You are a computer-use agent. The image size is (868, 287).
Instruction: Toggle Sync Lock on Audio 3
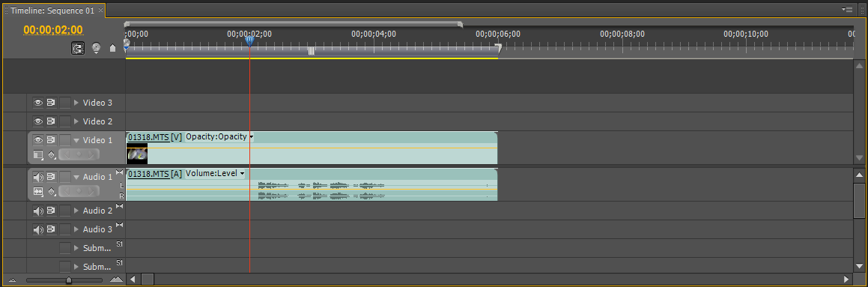pos(51,229)
